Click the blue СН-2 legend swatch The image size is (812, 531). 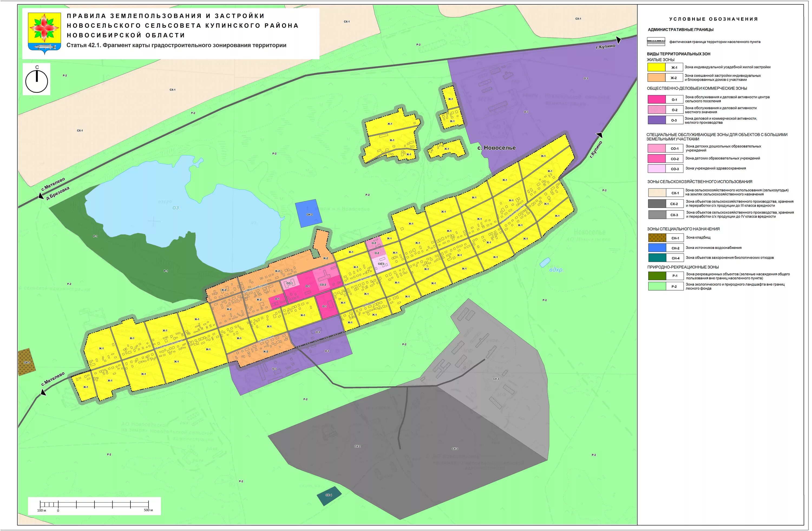[x=657, y=248]
